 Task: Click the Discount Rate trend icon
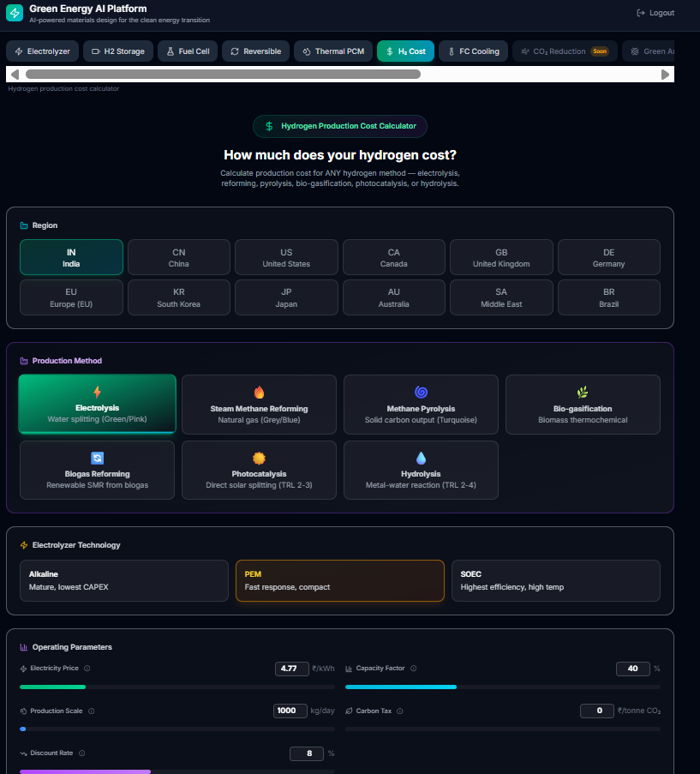point(23,753)
